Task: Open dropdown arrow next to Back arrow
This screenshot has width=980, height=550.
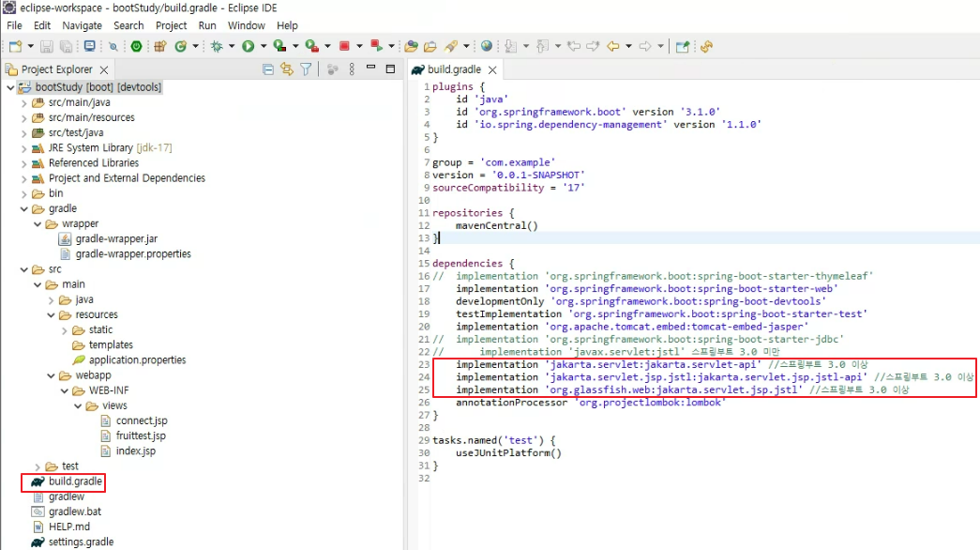Action: click(628, 46)
